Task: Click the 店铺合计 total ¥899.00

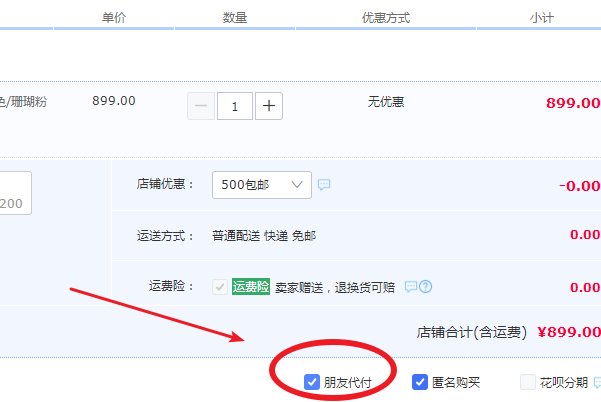Action: (x=568, y=332)
